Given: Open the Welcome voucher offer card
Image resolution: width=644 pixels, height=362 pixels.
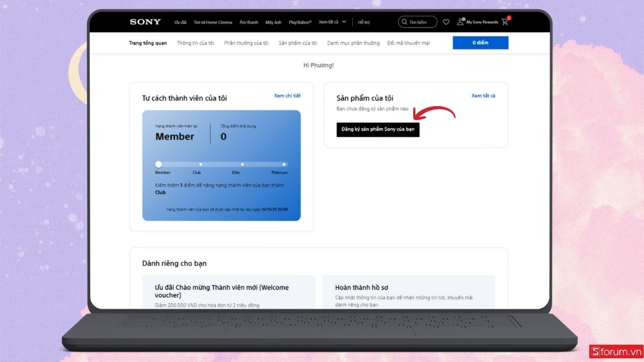Looking at the screenshot, I should (225, 292).
